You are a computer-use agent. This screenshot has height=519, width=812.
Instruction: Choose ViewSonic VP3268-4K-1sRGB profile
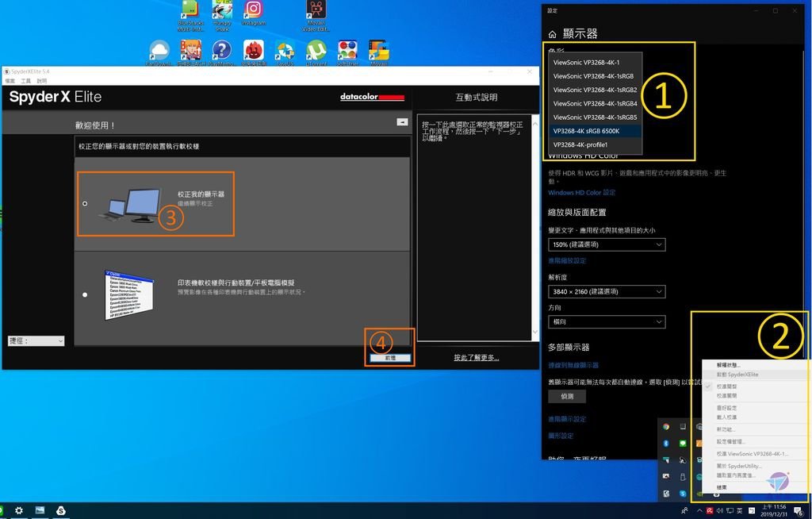pos(596,75)
